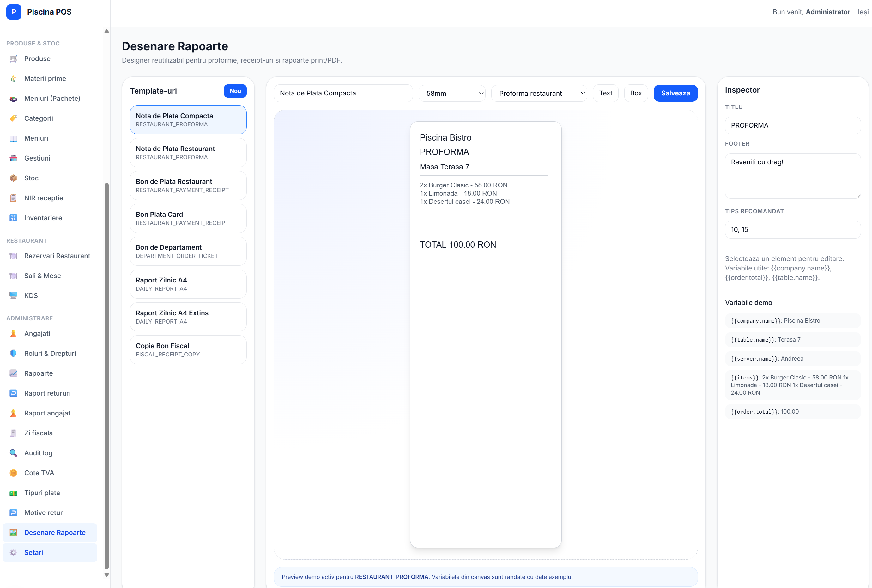Viewport: 872px width, 588px height.
Task: Open Cote TVA coin icon
Action: click(x=14, y=473)
